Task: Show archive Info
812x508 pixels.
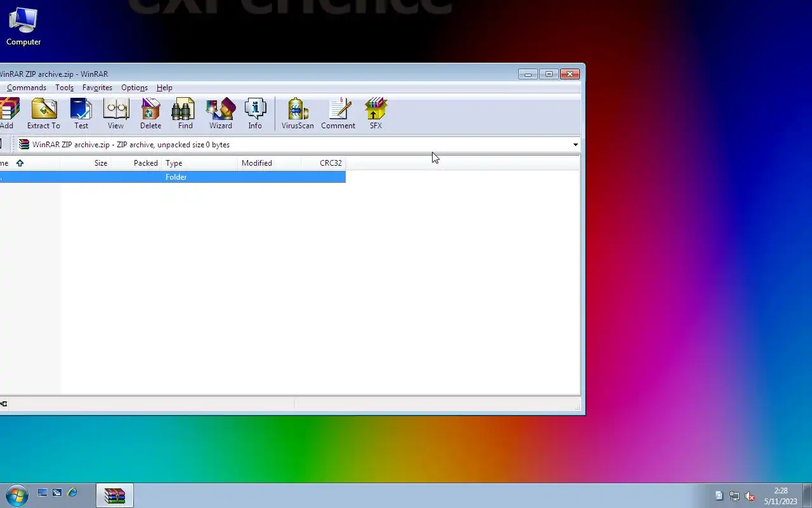Action: 255,114
